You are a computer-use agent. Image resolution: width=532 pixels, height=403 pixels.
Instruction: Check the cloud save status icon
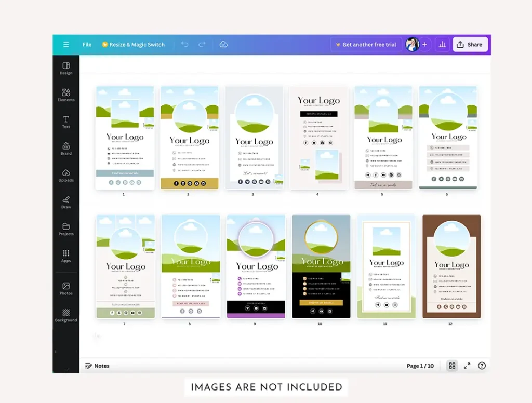pos(223,45)
